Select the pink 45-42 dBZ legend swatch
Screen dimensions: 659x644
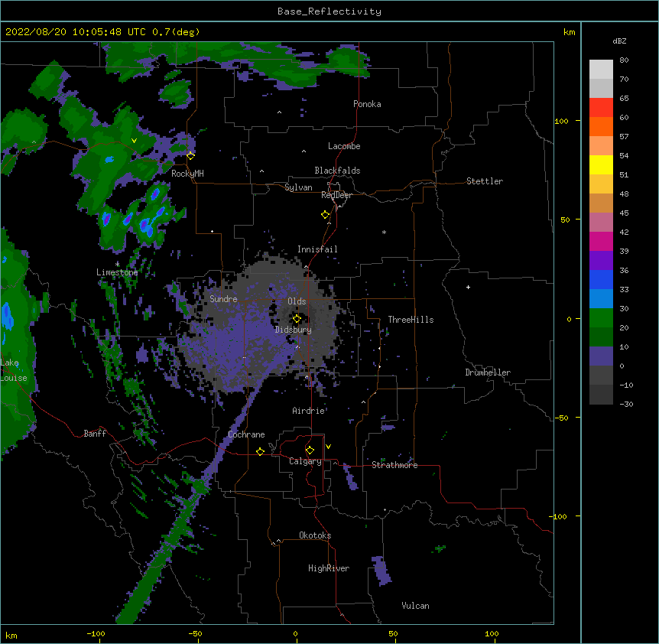click(x=601, y=223)
